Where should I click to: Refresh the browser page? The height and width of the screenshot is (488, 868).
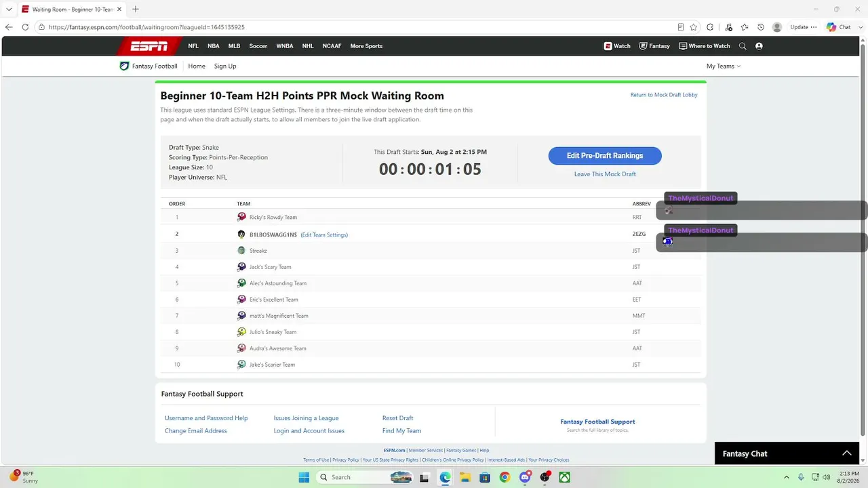tap(25, 27)
